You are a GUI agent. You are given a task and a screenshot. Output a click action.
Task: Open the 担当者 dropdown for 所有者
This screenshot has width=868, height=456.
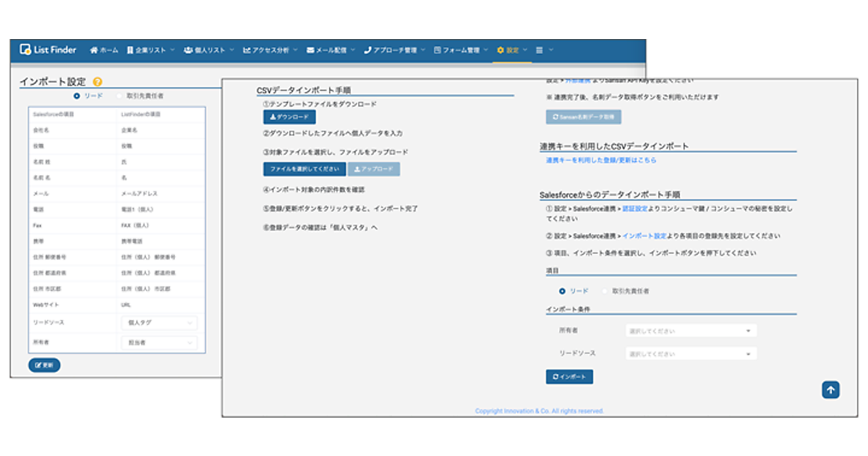point(159,342)
